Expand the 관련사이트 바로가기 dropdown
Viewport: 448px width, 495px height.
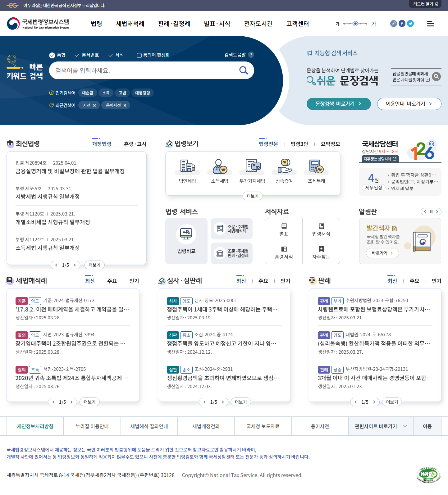tap(381, 426)
